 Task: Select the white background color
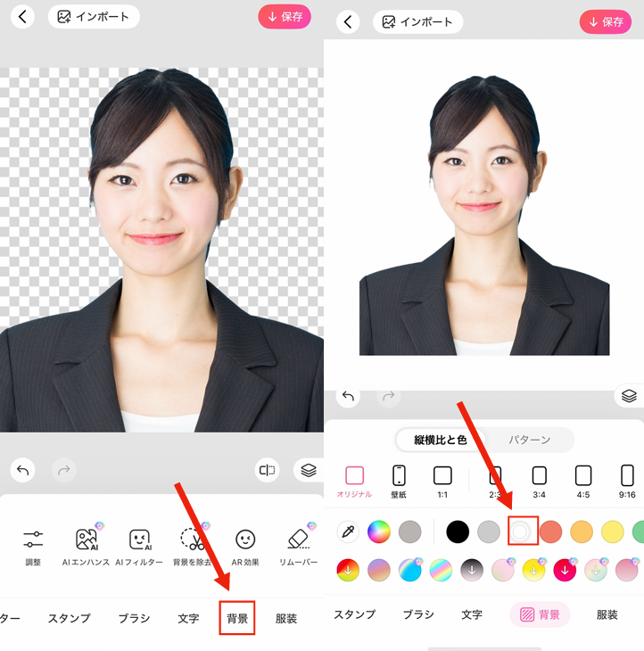(519, 532)
